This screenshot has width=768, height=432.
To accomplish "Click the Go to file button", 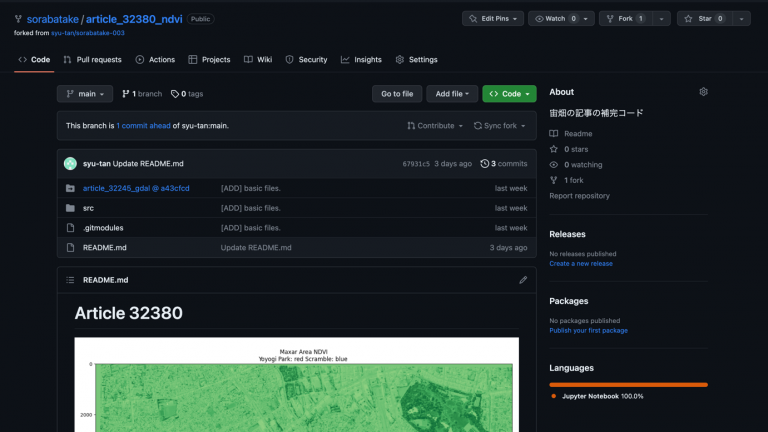I will 397,94.
